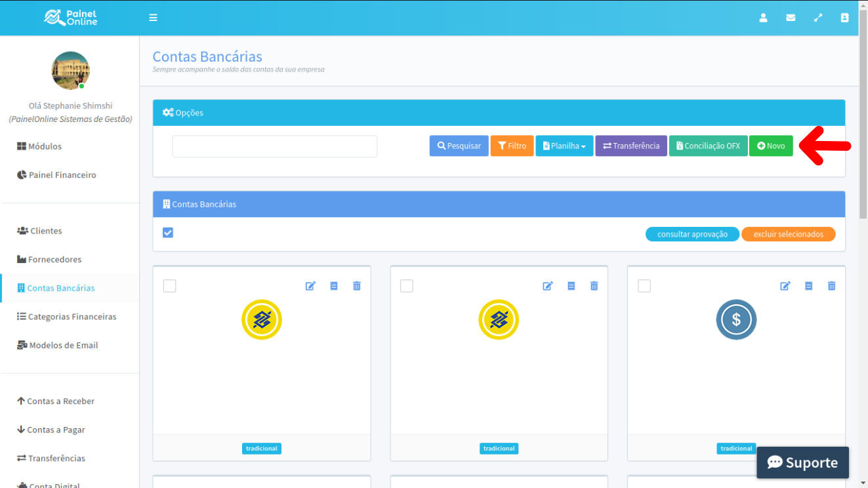This screenshot has height=488, width=868.
Task: Go to Clientes in sidebar
Action: pos(39,231)
